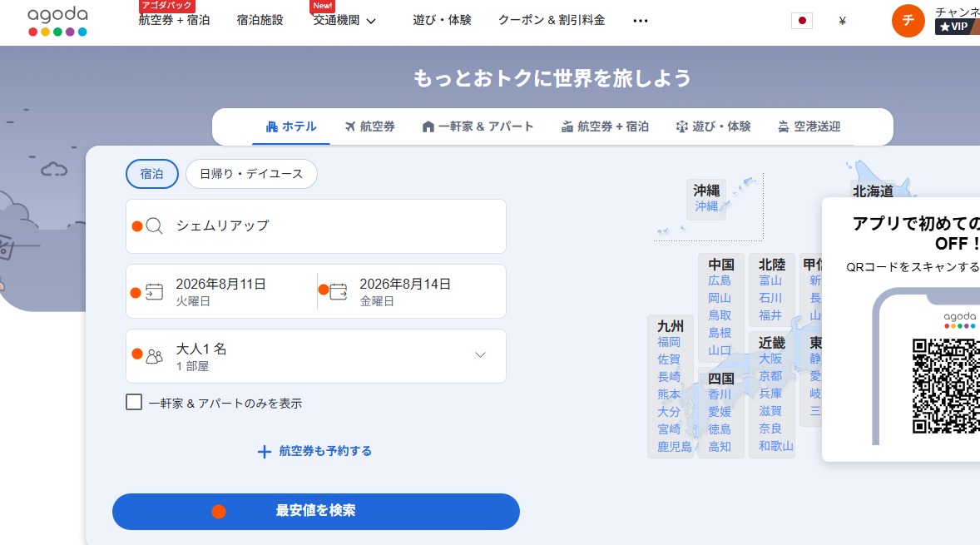Select 宮崎 under 九州

point(669,429)
